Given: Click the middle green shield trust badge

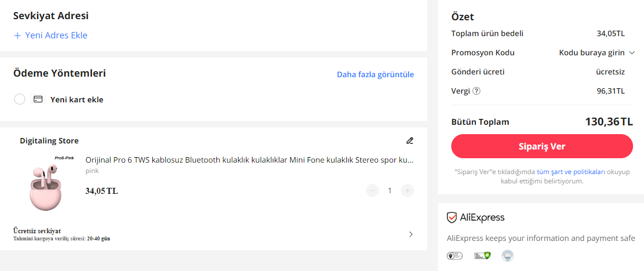Looking at the screenshot, I should coord(481,255).
